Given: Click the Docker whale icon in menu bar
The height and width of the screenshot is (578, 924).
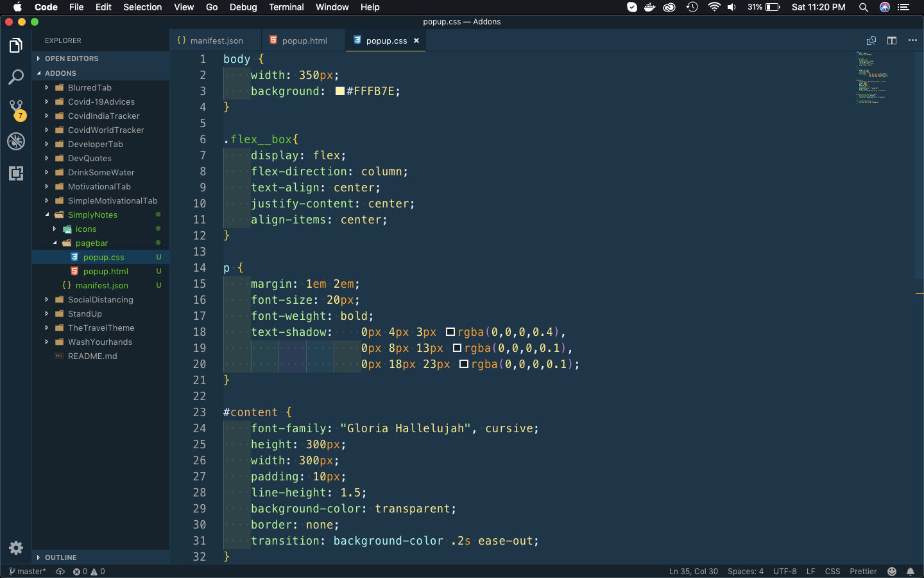Looking at the screenshot, I should tap(650, 7).
